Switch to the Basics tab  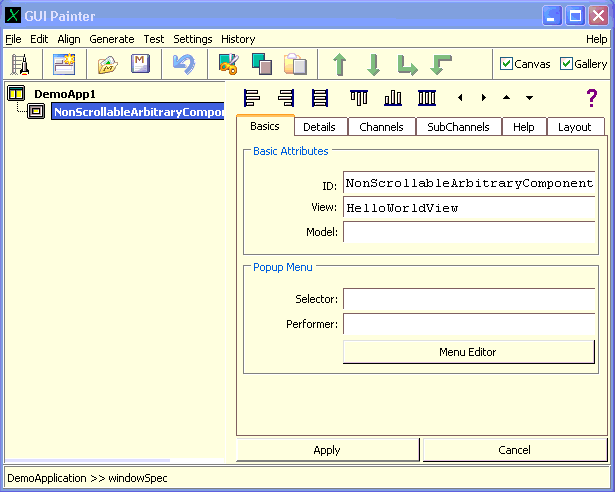265,126
